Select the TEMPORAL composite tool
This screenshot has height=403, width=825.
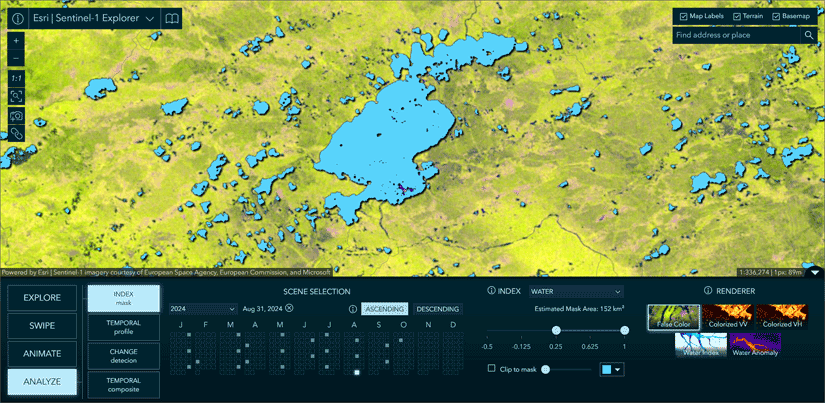[x=124, y=385]
